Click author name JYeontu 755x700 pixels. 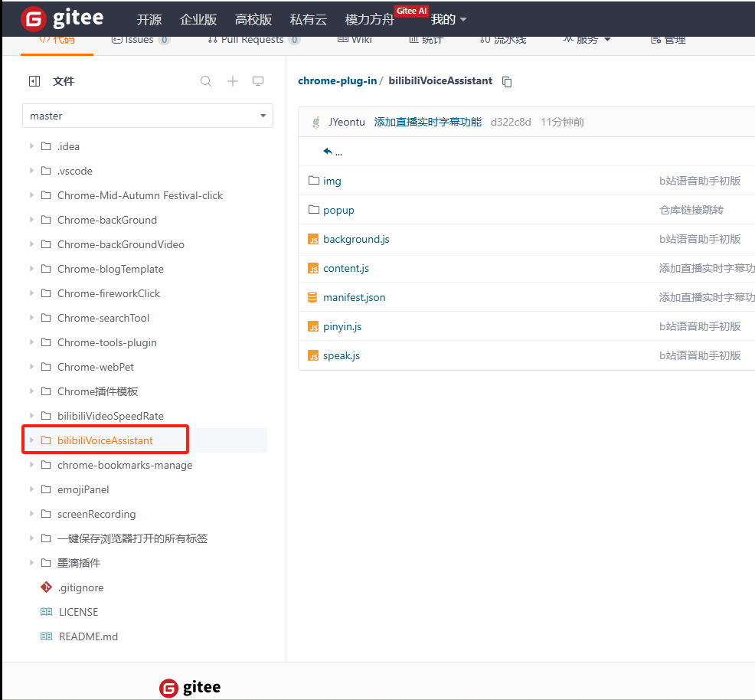coord(347,123)
